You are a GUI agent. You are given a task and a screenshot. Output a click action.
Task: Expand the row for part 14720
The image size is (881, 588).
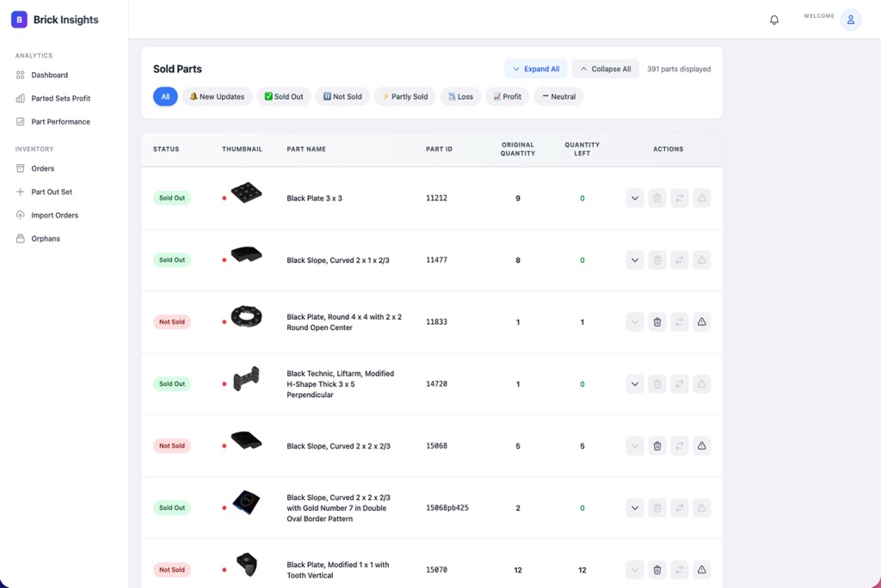coord(634,383)
